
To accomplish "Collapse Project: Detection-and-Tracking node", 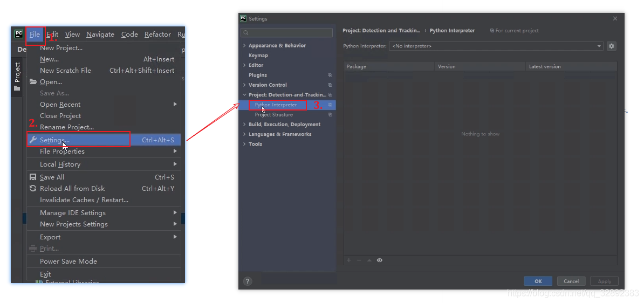I will coord(244,95).
